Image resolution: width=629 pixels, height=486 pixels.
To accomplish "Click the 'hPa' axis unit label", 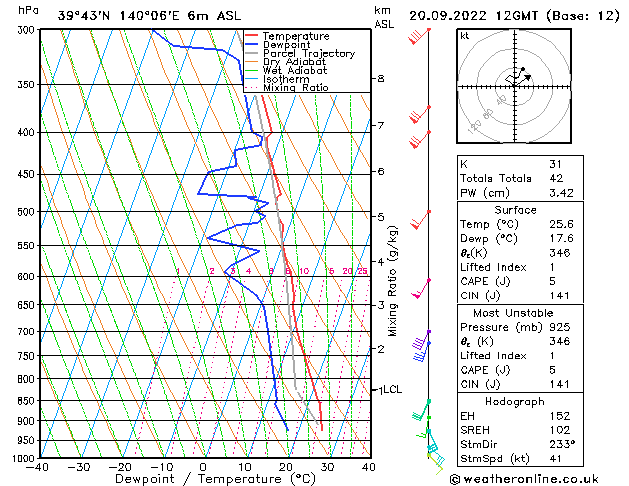I will click(28, 11).
